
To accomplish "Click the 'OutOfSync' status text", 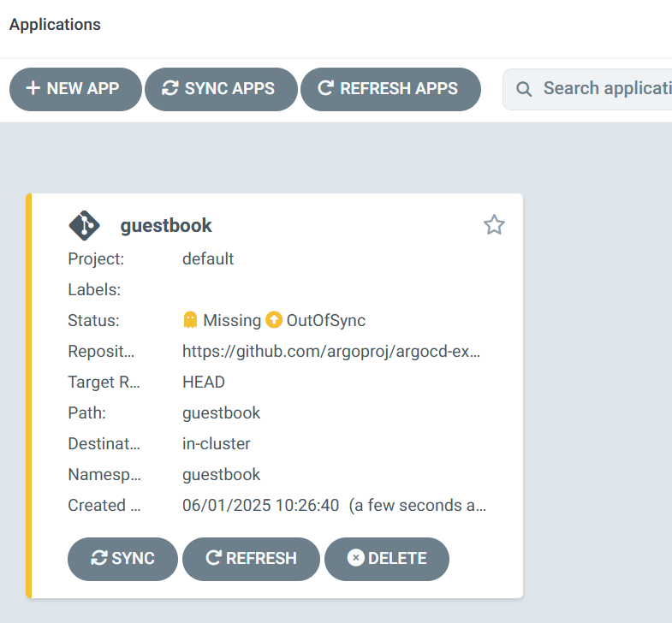I will point(325,321).
